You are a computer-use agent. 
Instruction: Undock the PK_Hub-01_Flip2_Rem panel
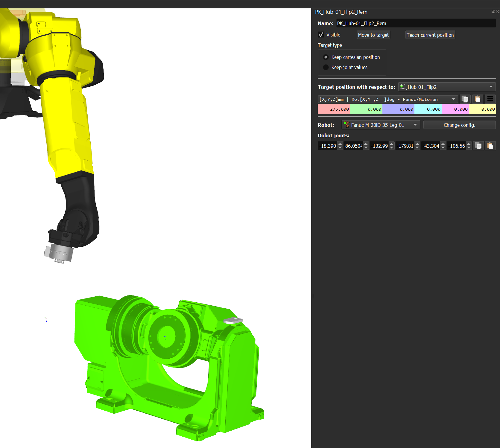click(x=493, y=12)
